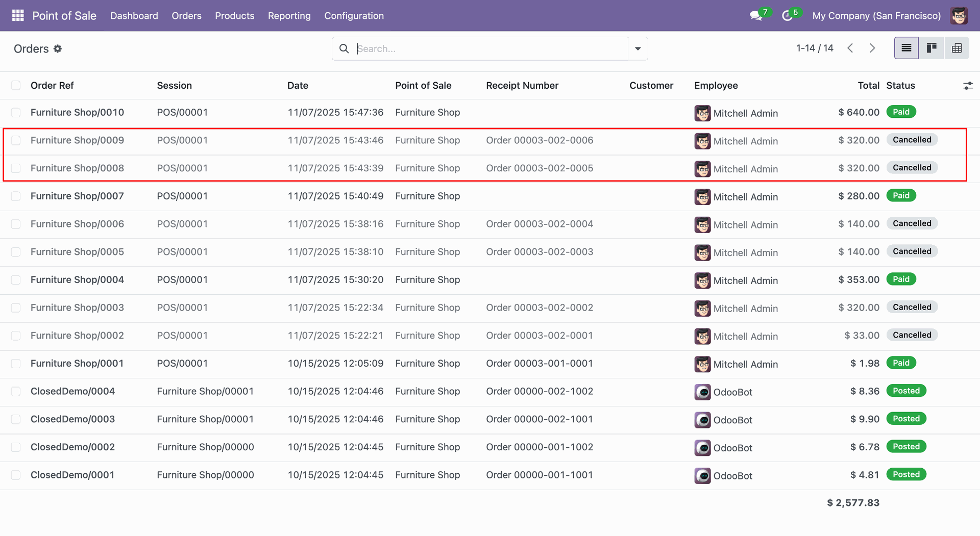Click the Orders settings gear icon
980x536 pixels.
[58, 48]
